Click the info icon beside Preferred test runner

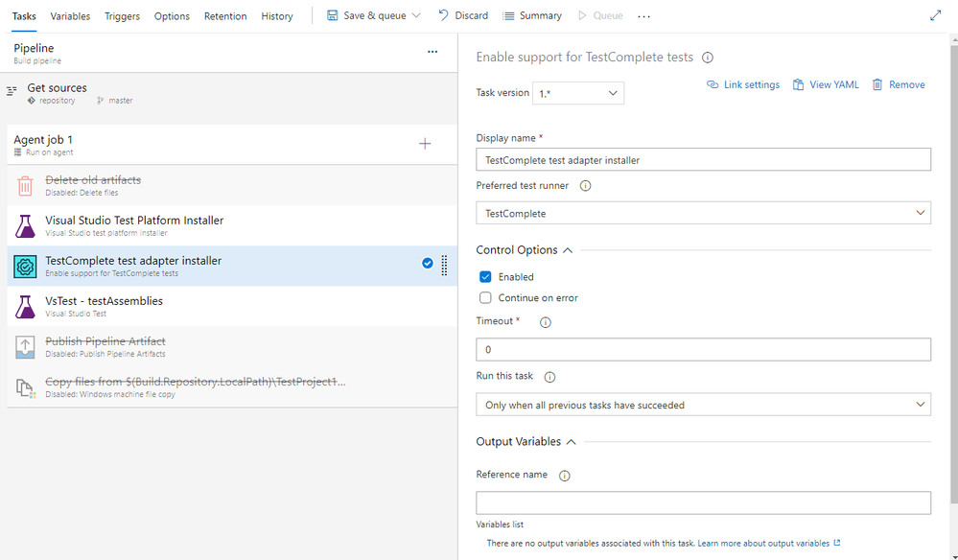(x=585, y=186)
